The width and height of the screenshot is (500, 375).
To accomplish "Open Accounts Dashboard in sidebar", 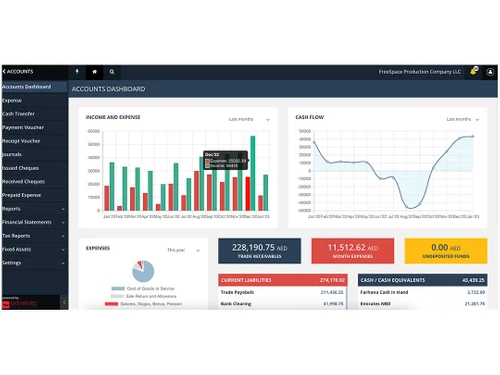I will coord(35,87).
